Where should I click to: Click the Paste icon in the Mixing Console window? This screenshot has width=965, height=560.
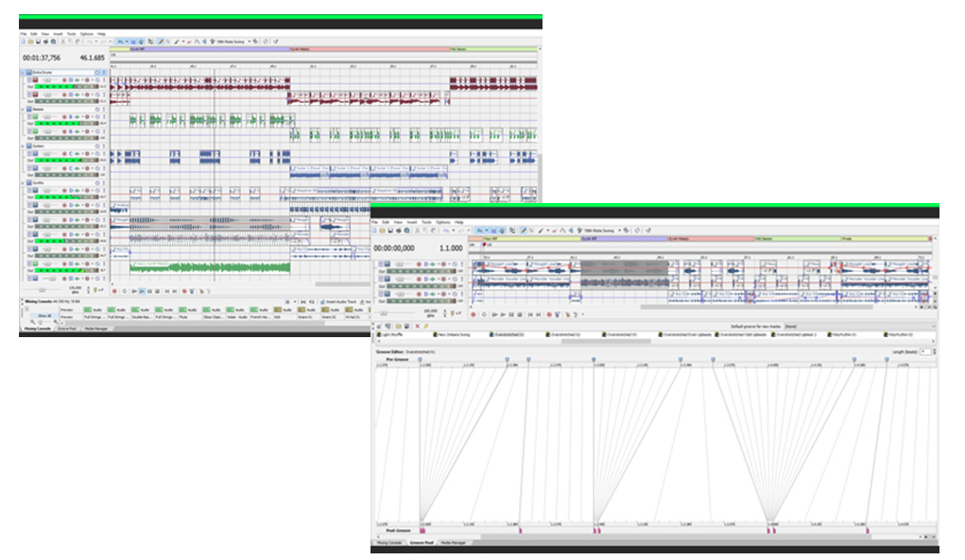(x=78, y=42)
